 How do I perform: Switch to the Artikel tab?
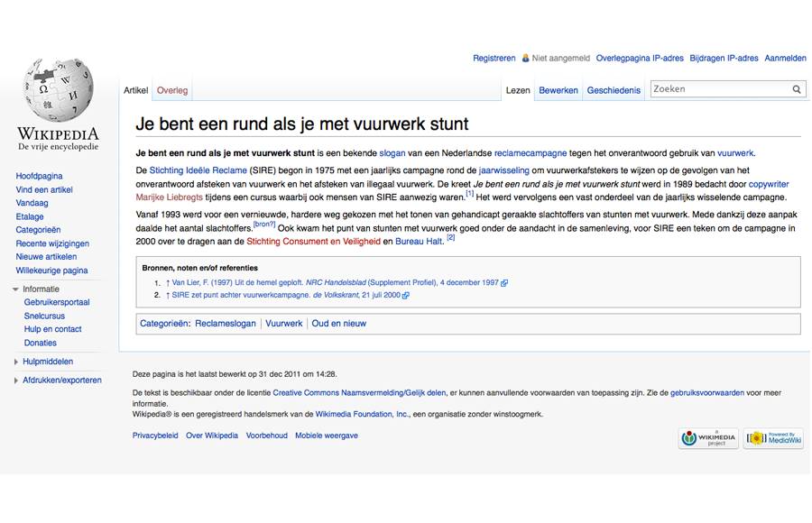[135, 90]
